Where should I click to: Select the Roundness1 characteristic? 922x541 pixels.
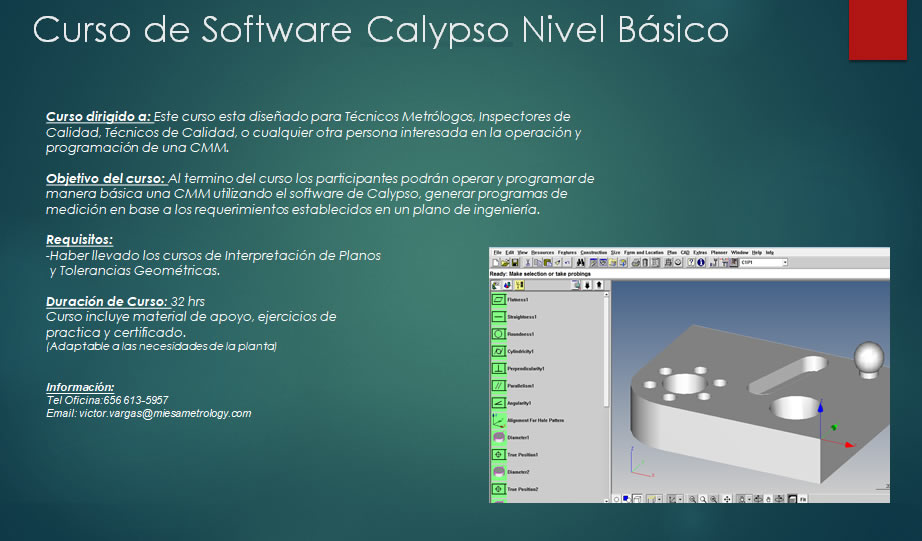513,334
